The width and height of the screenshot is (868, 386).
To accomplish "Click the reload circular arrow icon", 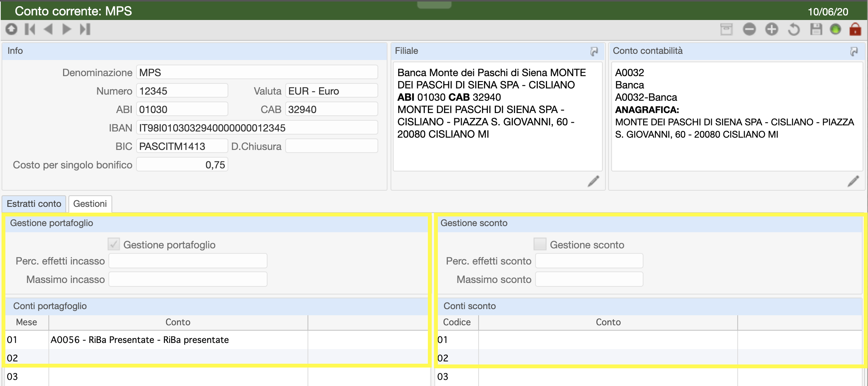I will [794, 29].
